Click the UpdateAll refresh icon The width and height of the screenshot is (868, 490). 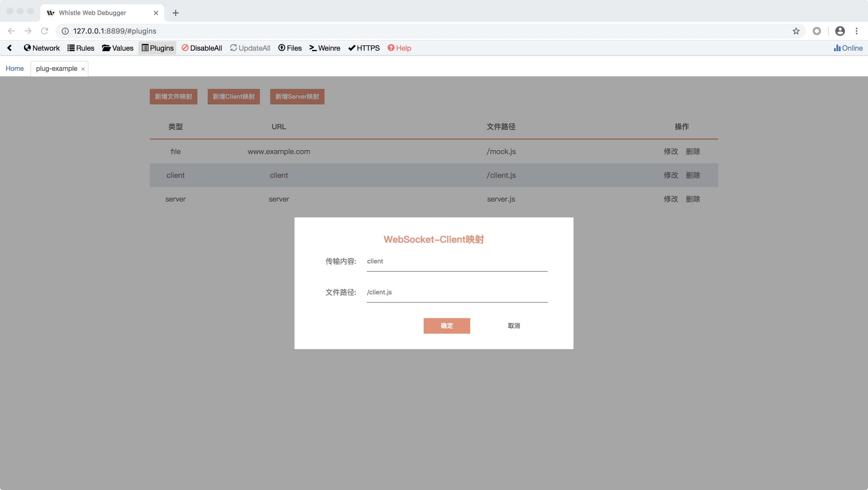pyautogui.click(x=234, y=48)
